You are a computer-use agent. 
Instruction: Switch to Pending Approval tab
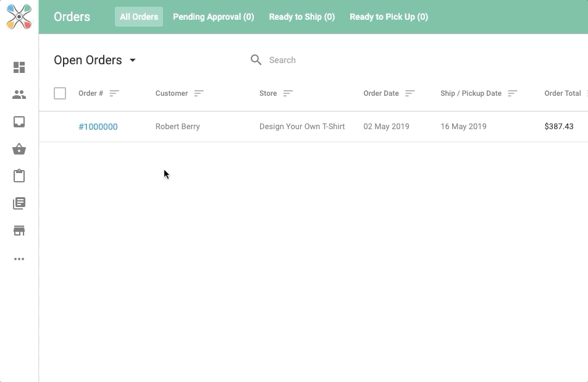click(x=213, y=17)
